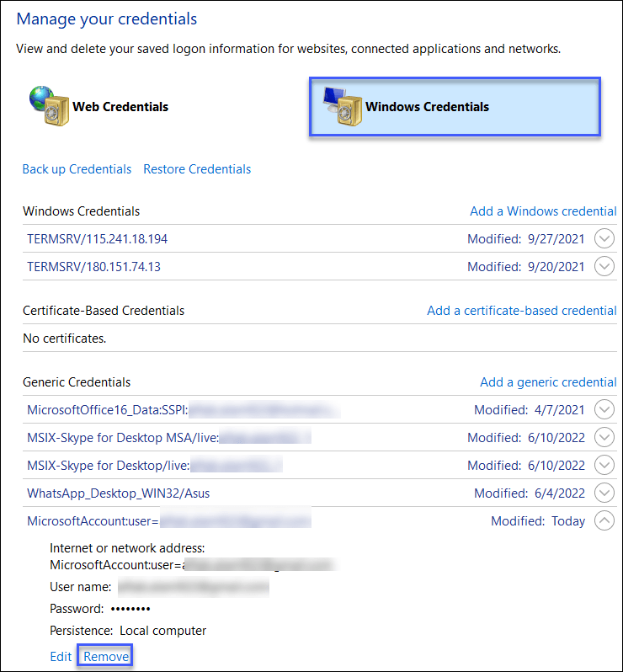Screen dimensions: 623x672
Task: Click Modified: 4/7/2021 date
Action: (x=530, y=410)
